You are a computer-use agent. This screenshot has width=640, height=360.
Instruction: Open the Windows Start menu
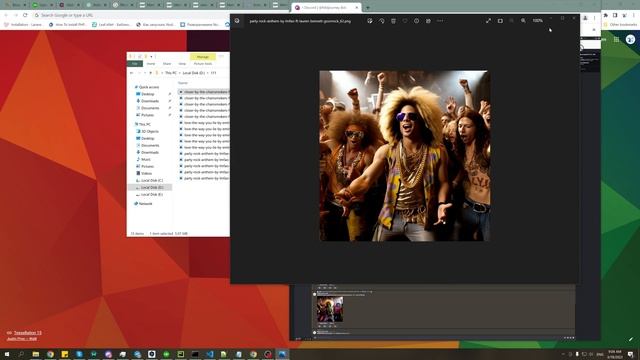[7, 354]
